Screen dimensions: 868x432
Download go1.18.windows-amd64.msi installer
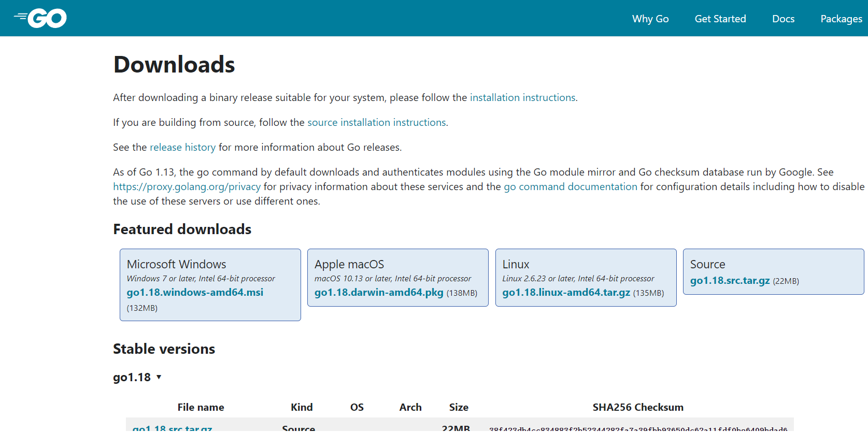(195, 292)
